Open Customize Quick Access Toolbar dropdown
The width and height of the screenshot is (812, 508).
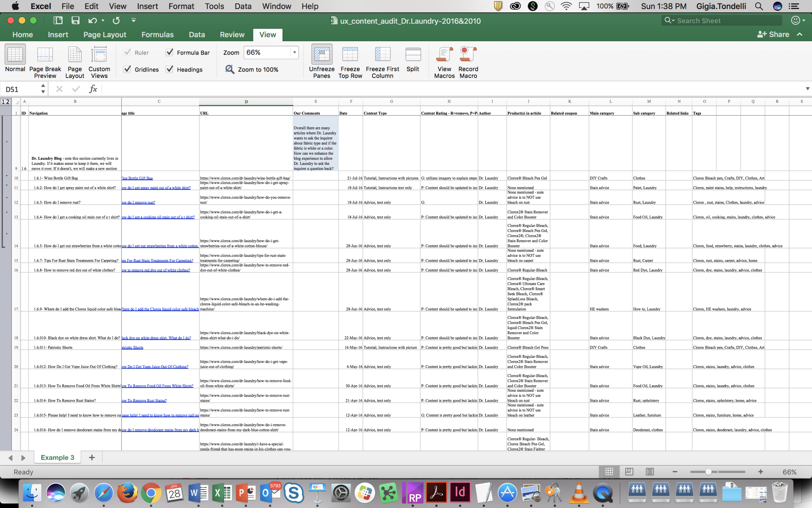pos(133,20)
